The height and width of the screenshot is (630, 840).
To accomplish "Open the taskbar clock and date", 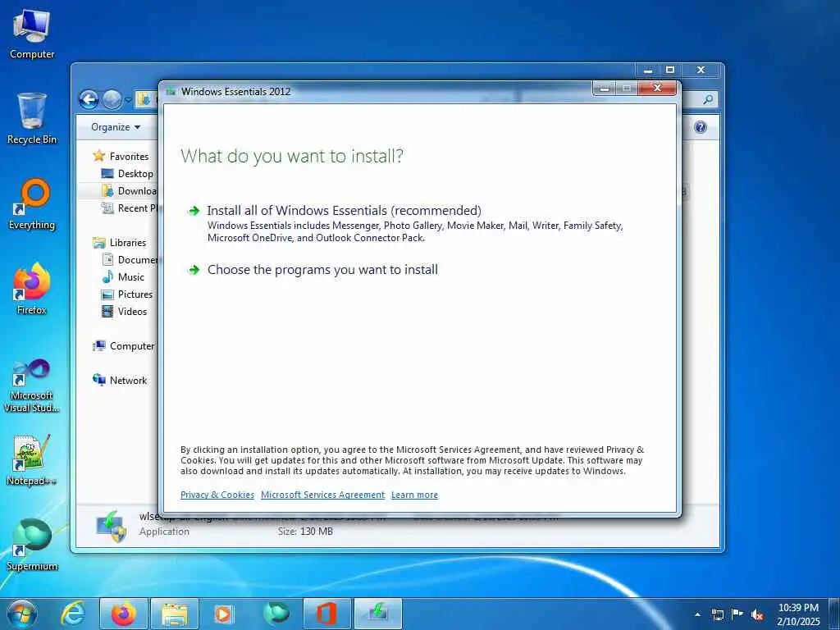I will coord(798,614).
